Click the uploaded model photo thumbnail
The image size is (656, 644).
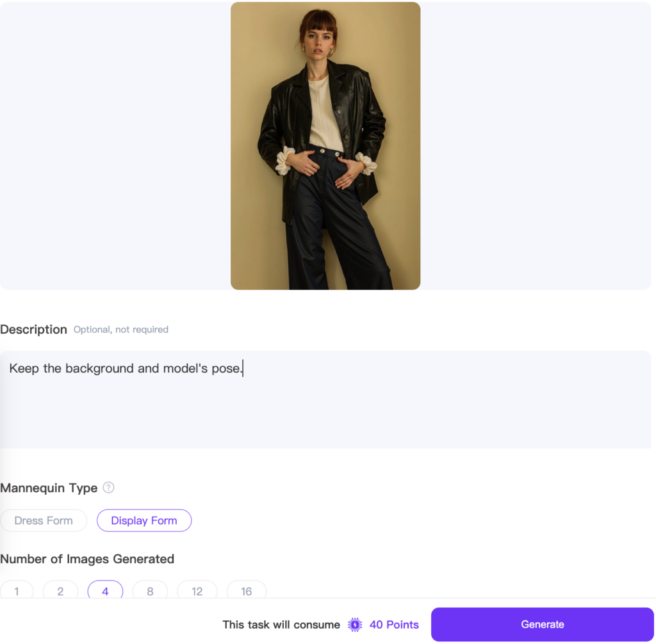click(325, 146)
